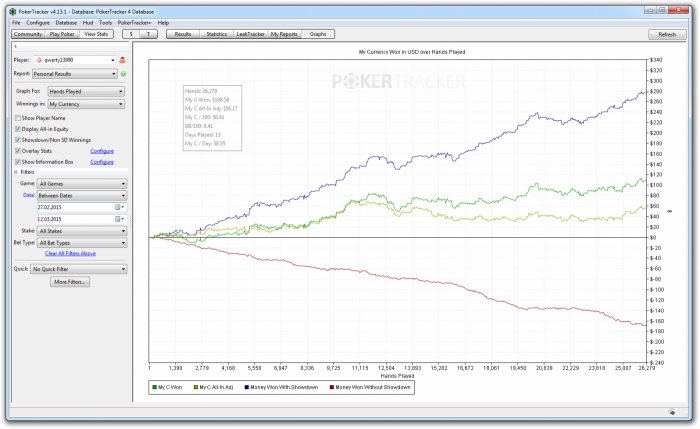
Task: Open the Quick filter dropdown showing No Quick Filter
Action: click(x=79, y=269)
